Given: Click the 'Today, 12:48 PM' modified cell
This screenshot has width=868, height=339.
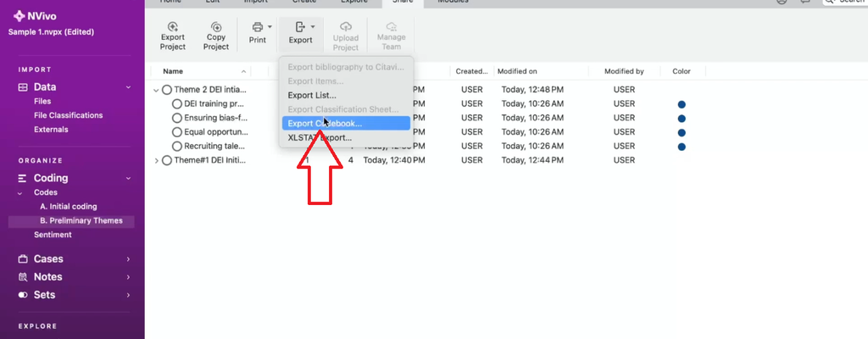Looking at the screenshot, I should [532, 90].
